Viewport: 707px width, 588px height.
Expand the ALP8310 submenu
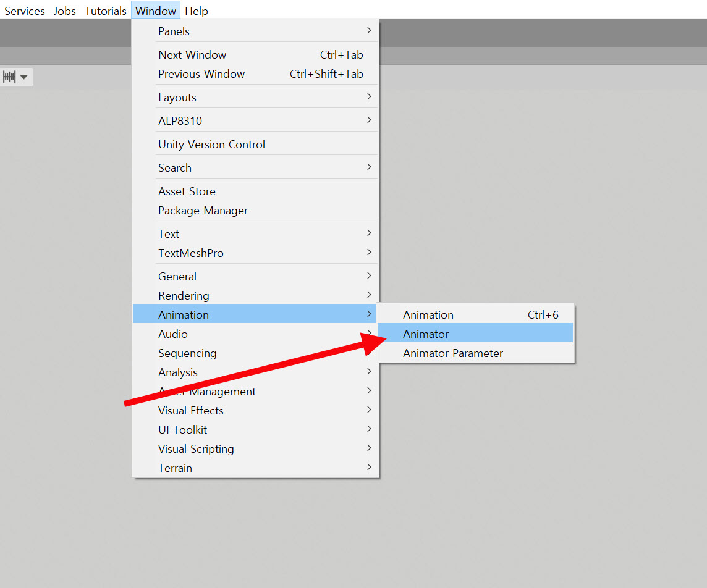pyautogui.click(x=255, y=121)
